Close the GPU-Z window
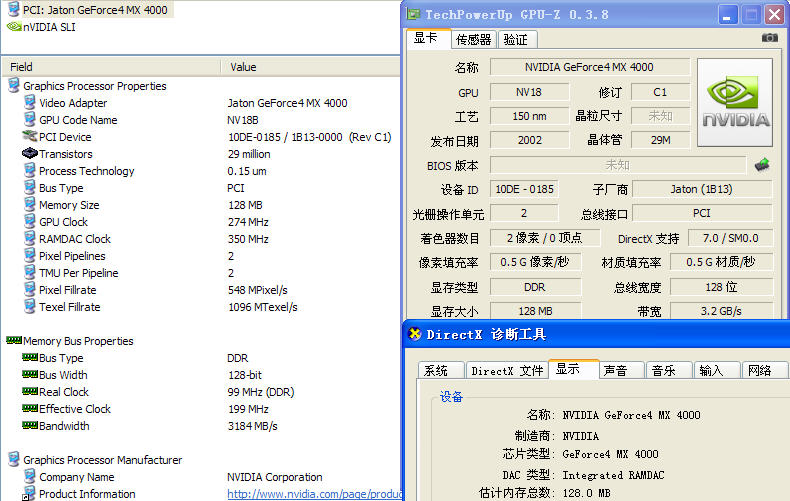The width and height of the screenshot is (790, 501). [774, 15]
